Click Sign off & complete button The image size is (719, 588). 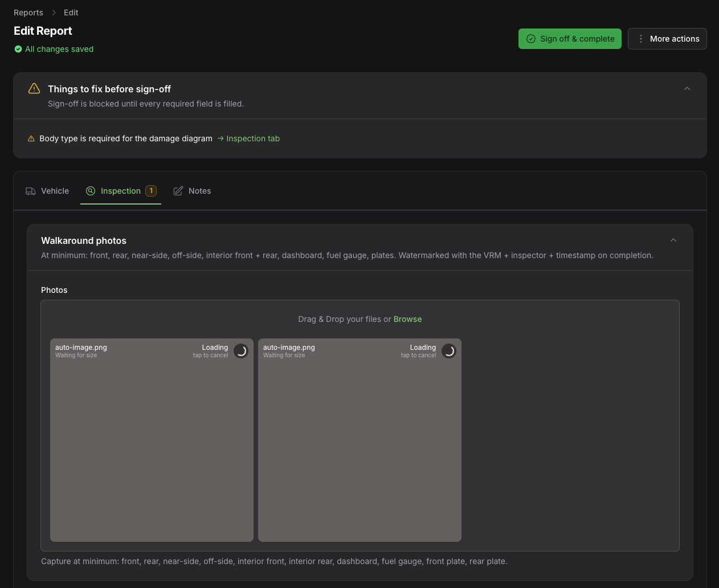570,39
